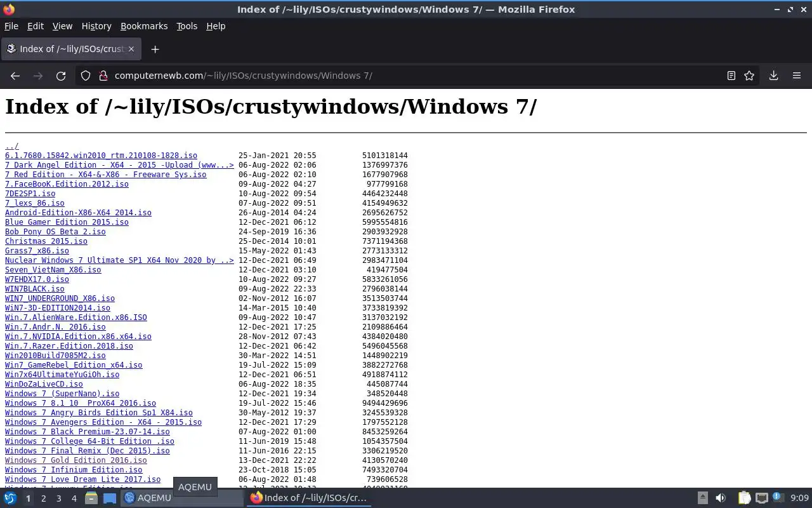
Task: Download Win7x64UltimateYuGiOh.iso
Action: 62,375
